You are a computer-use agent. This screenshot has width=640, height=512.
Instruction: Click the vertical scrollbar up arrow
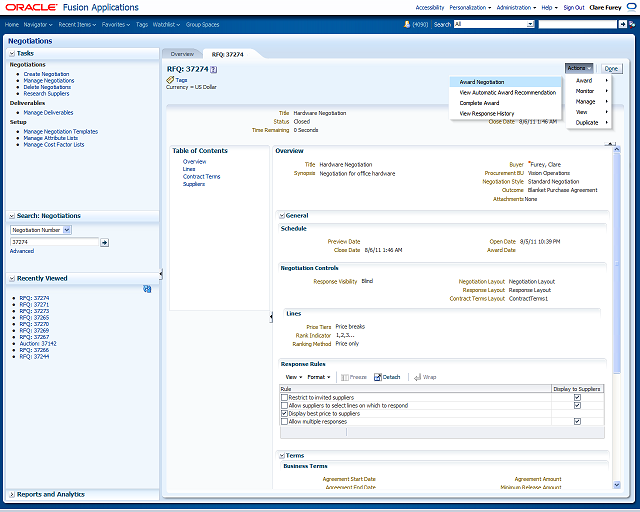[x=617, y=149]
